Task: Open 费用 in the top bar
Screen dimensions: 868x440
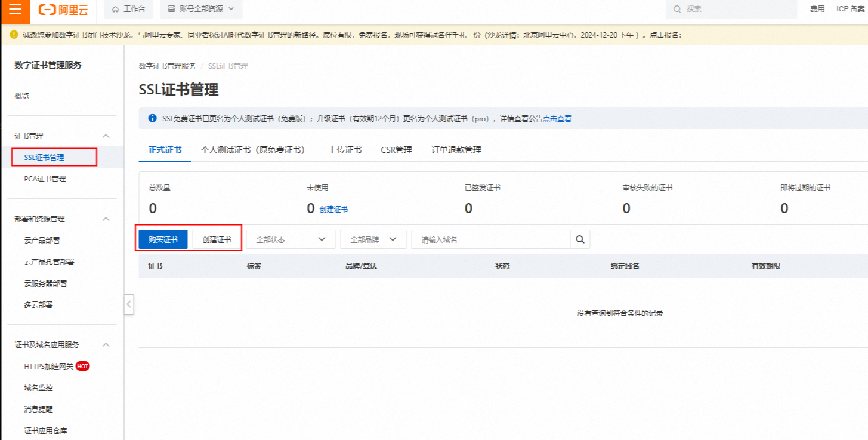Action: pyautogui.click(x=817, y=9)
